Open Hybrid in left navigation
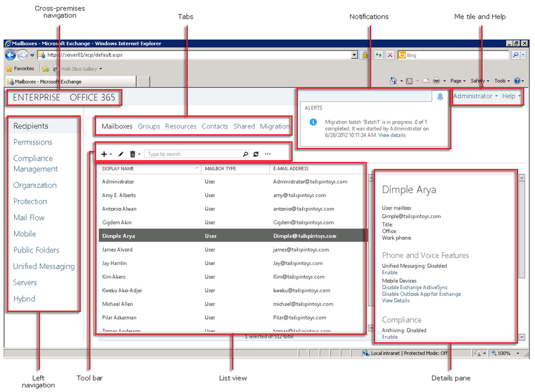535x392 pixels. click(24, 299)
